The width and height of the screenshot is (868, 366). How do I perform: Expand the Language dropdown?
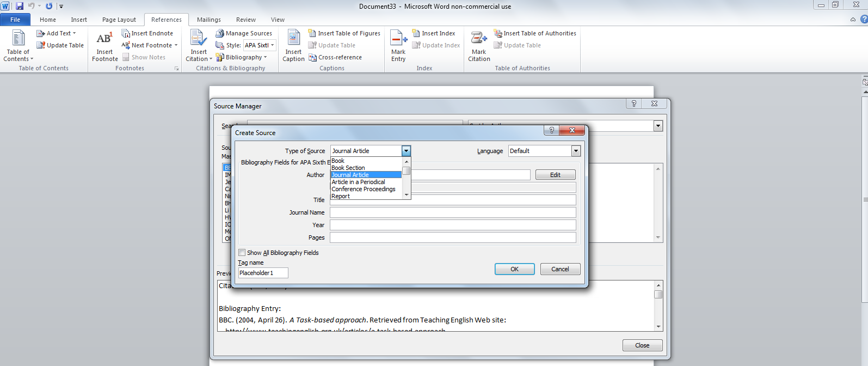(x=576, y=151)
